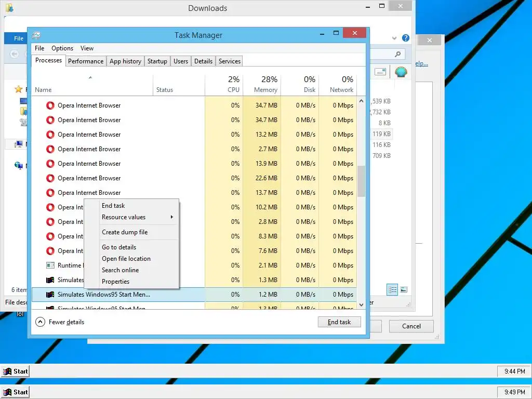Click the 9:49 PM taskbar clock
This screenshot has height=399, width=532.
point(514,392)
